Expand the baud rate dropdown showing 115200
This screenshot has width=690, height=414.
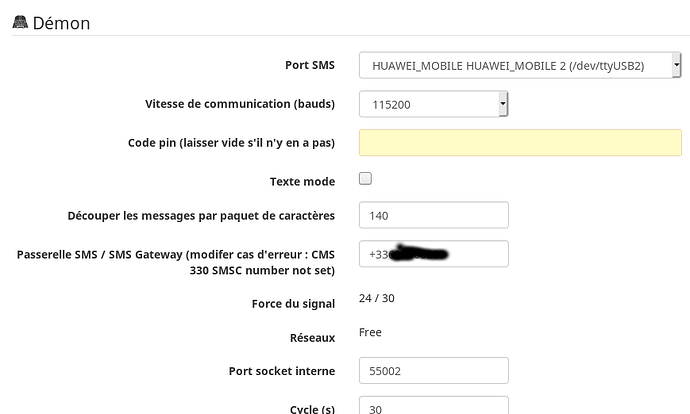tap(434, 103)
